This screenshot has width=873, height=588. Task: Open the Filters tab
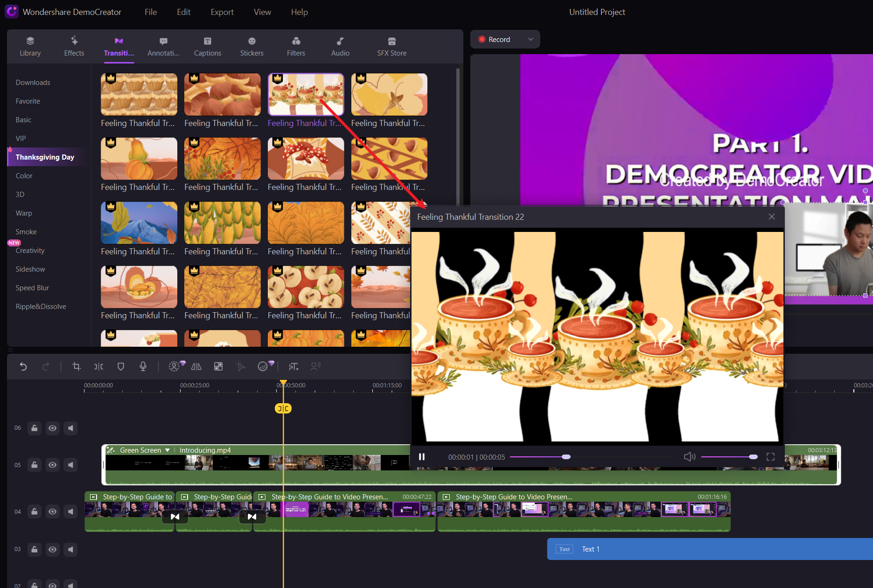(296, 47)
